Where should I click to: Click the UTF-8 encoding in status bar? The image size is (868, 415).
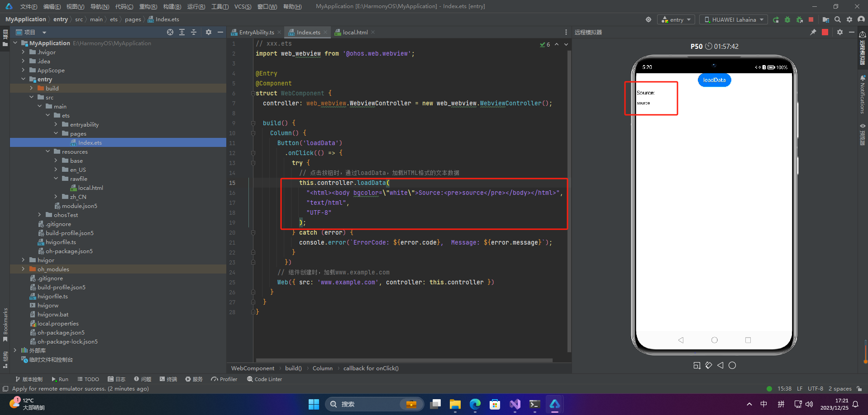click(816, 389)
